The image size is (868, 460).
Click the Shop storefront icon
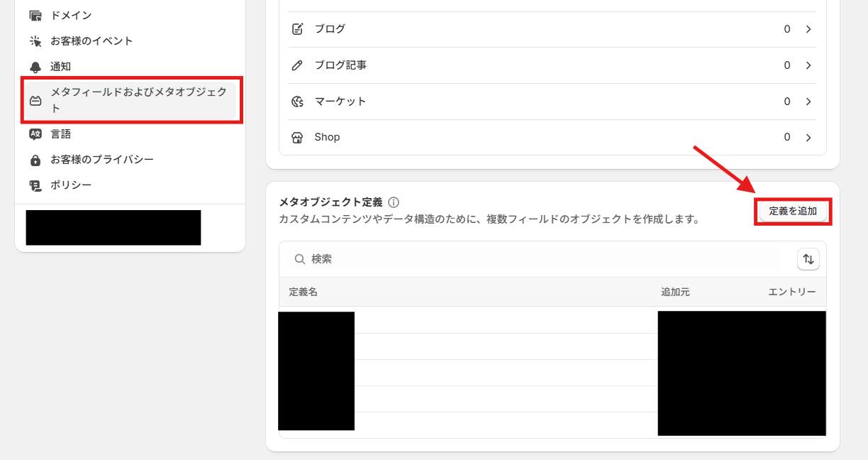coord(298,137)
